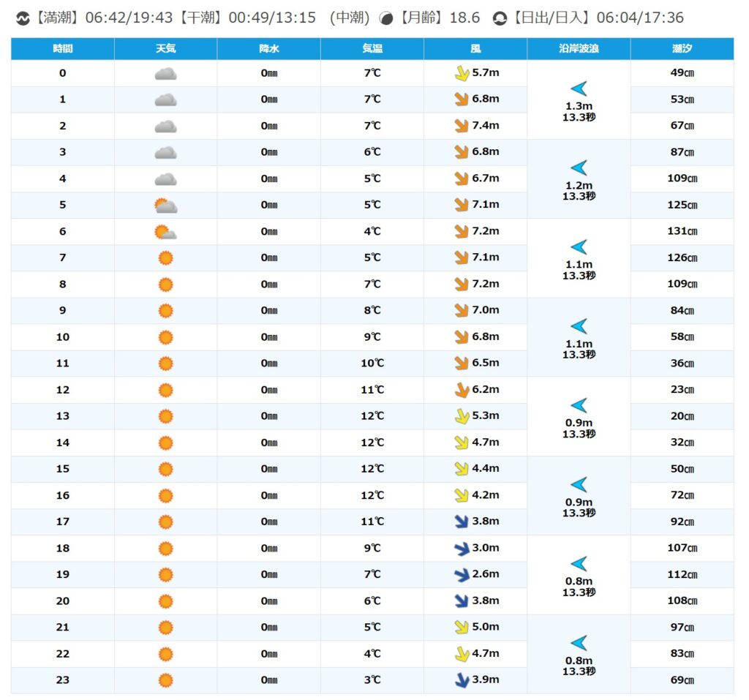This screenshot has height=700, width=749.
Task: Click the 131cm tide value at hour 6
Action: (x=682, y=231)
